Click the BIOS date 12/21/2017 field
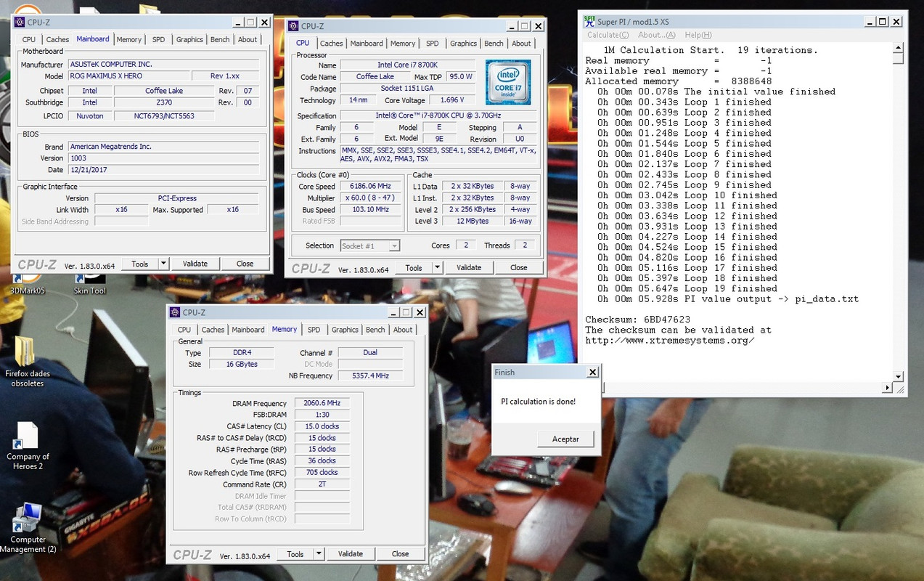 [163, 169]
